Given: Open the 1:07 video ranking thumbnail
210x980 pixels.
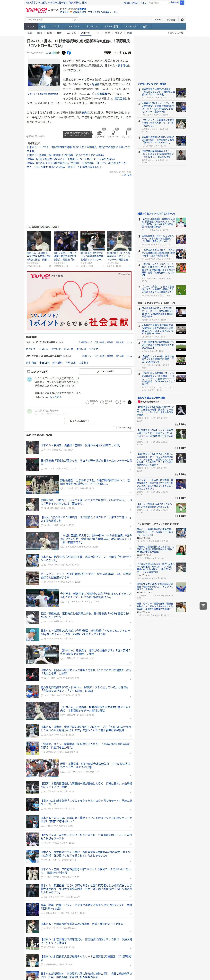Looking at the screenshot, I should click(181, 345).
